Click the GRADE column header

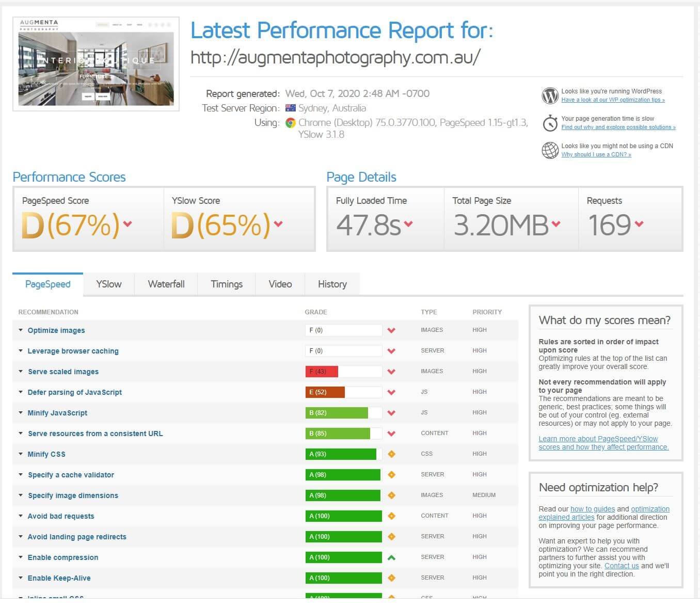(x=316, y=312)
